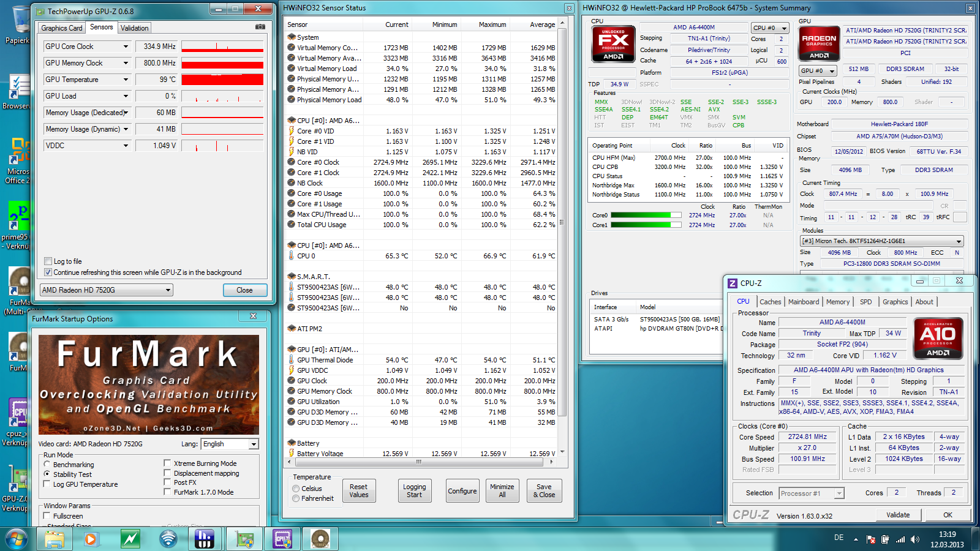
Task: Open the GPU #0 selector dropdown
Action: pos(818,70)
